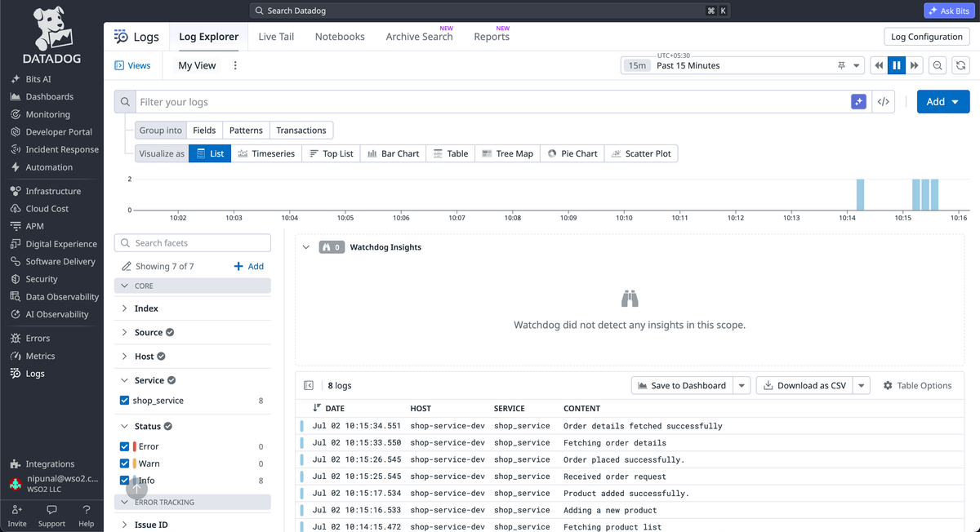Click the AI sparkle icon in the filter bar
980x532 pixels.
coord(858,102)
